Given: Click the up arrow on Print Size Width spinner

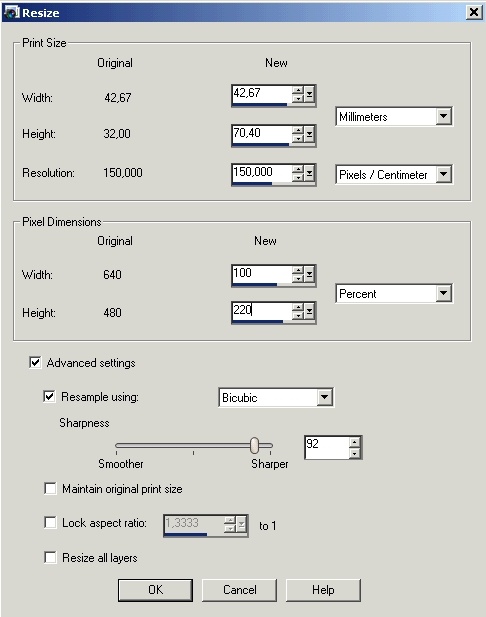Looking at the screenshot, I should click(x=298, y=91).
